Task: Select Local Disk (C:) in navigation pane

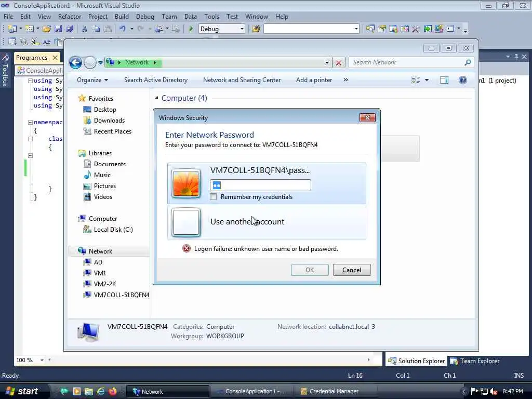Action: 113,230
